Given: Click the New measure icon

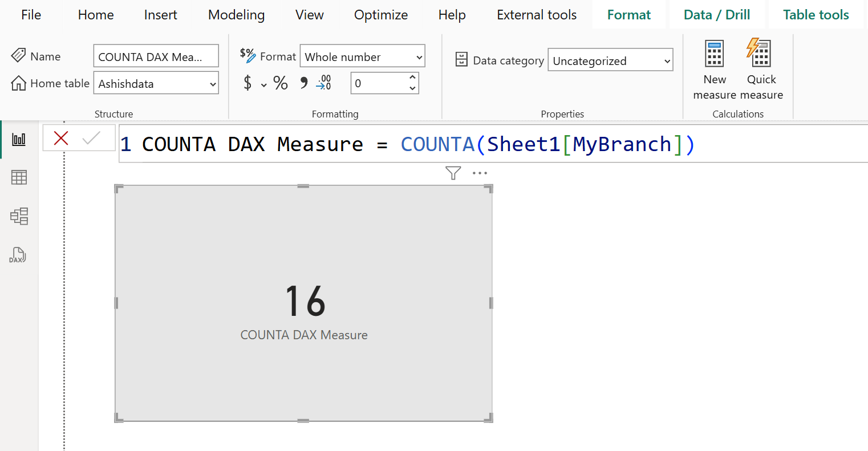Looking at the screenshot, I should point(714,54).
